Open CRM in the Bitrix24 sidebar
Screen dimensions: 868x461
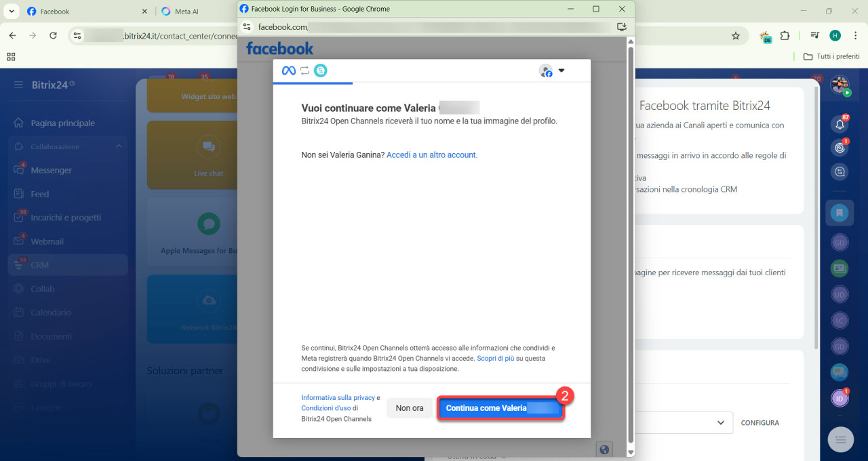coord(68,265)
